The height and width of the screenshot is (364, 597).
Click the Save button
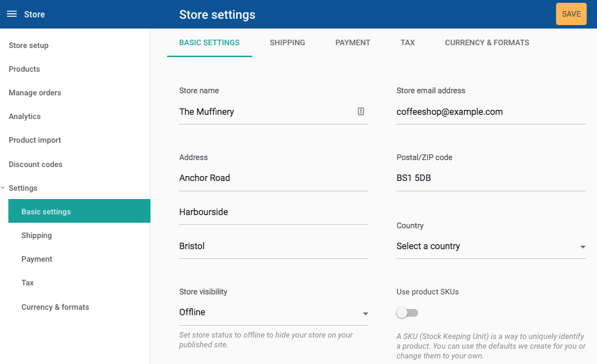[x=571, y=14]
